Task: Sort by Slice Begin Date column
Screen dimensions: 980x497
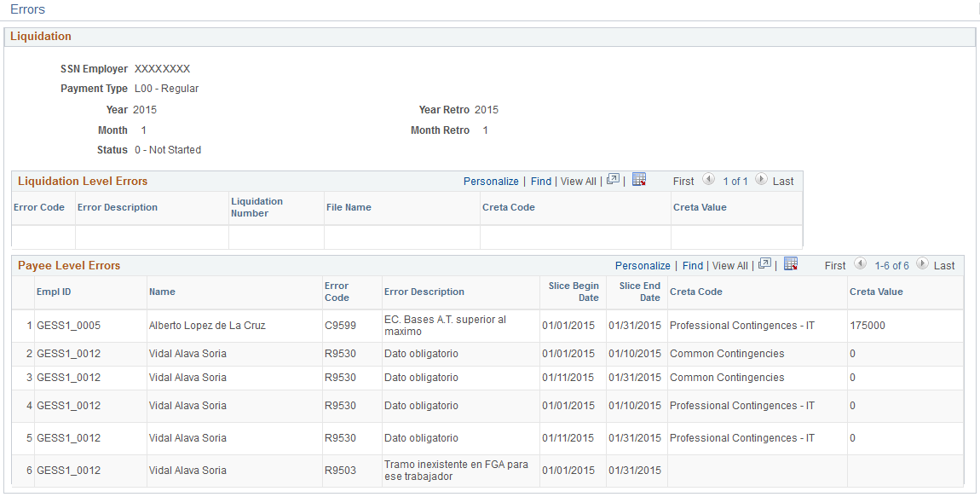Action: click(574, 292)
